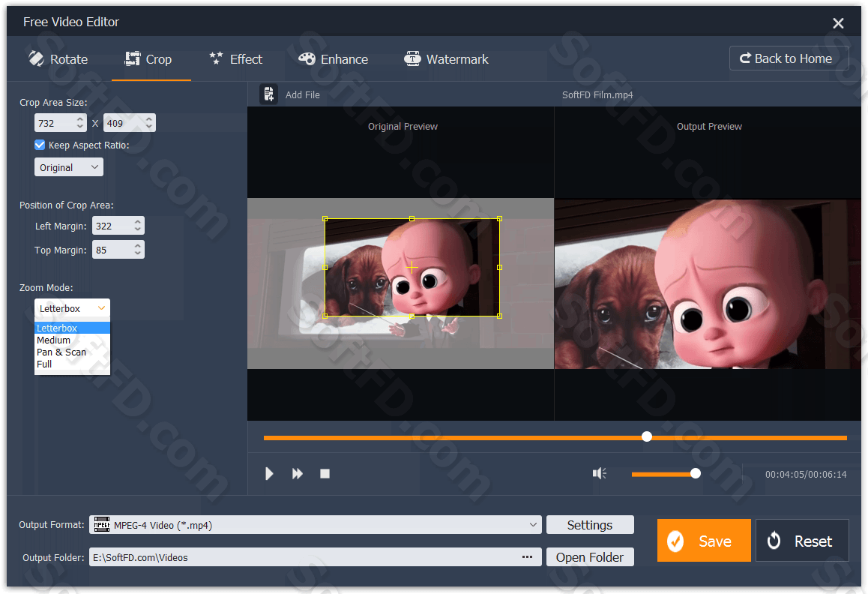Switch to the Watermark tab
Screen dimensions: 868x594
446,59
